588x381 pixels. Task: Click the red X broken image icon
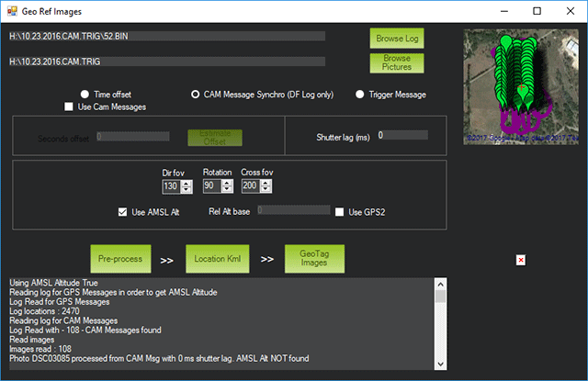click(x=521, y=261)
